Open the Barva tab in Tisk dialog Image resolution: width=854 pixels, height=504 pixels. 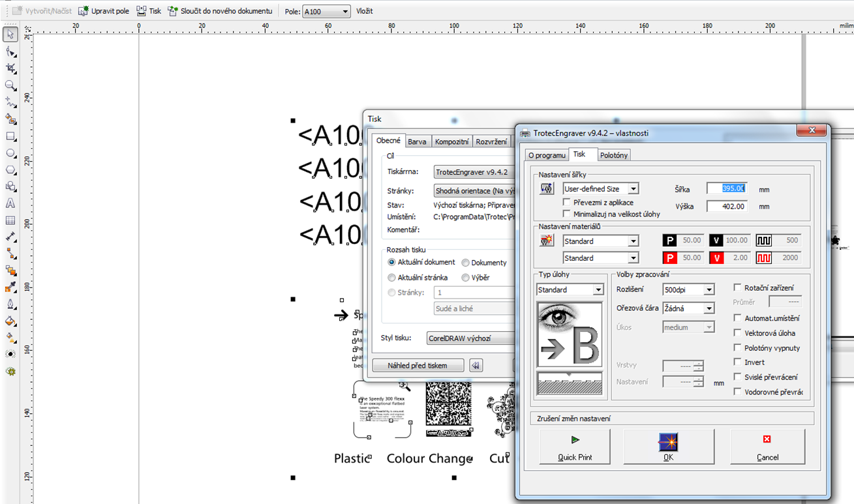click(x=417, y=141)
